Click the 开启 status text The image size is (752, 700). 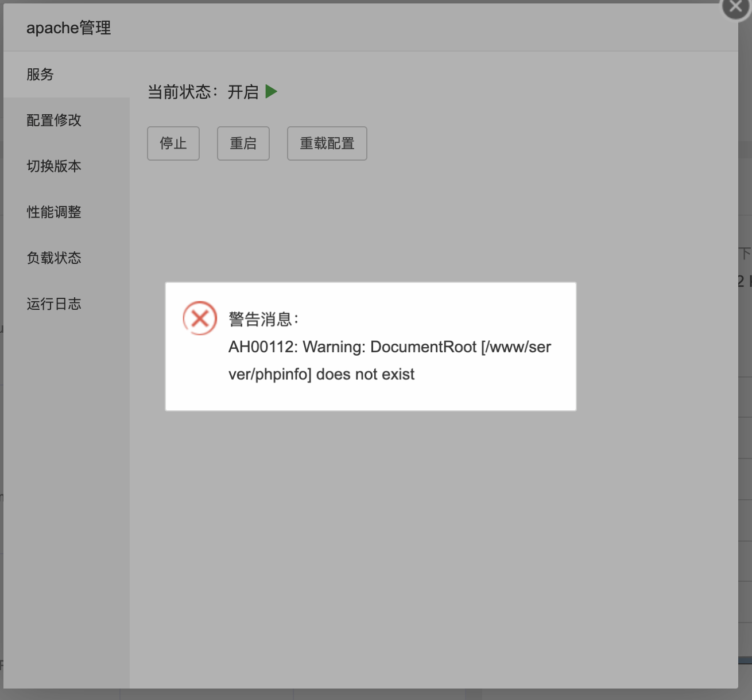point(243,92)
